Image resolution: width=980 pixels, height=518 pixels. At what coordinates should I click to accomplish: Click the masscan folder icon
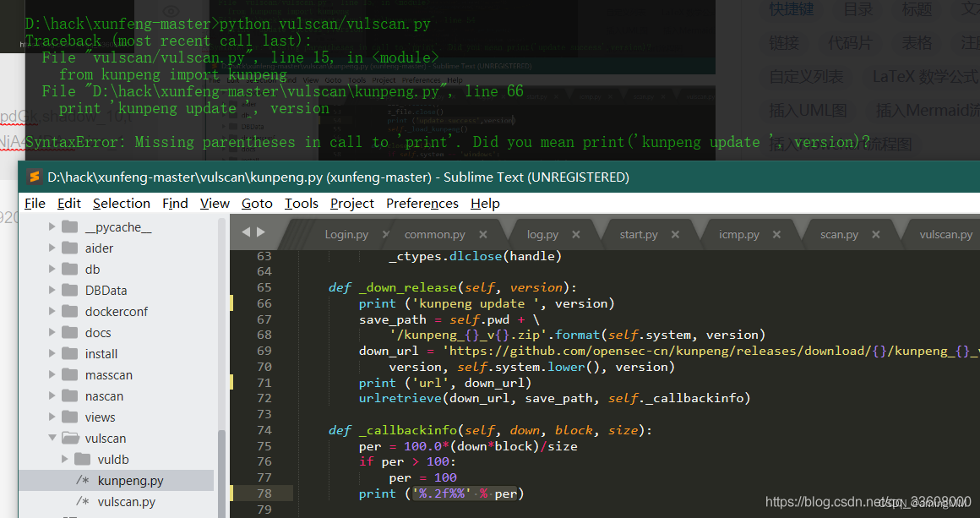point(70,375)
